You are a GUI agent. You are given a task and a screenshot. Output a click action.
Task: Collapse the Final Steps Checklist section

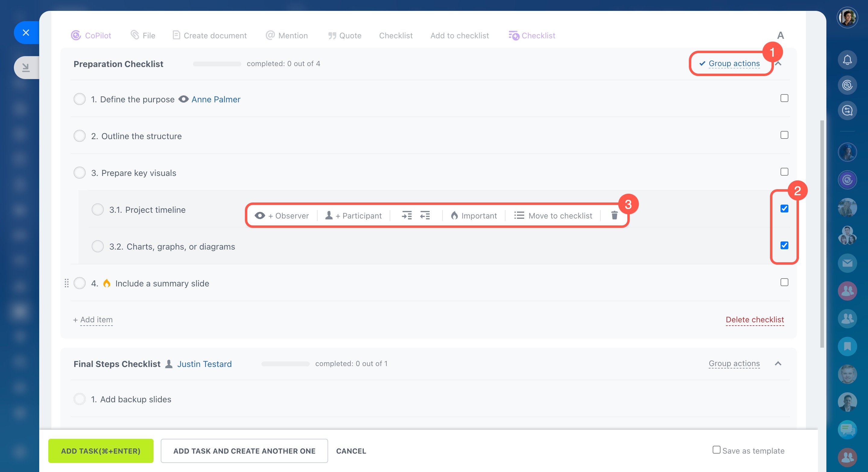tap(778, 363)
